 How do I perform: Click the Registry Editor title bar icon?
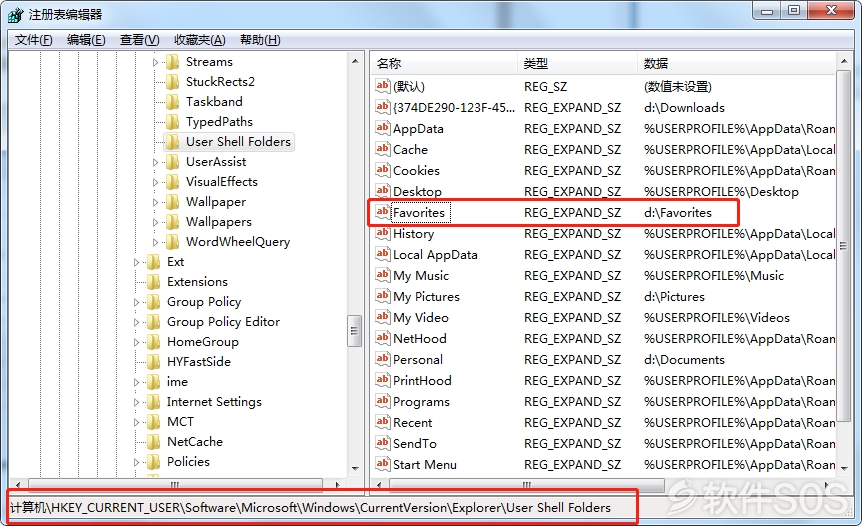[x=15, y=15]
